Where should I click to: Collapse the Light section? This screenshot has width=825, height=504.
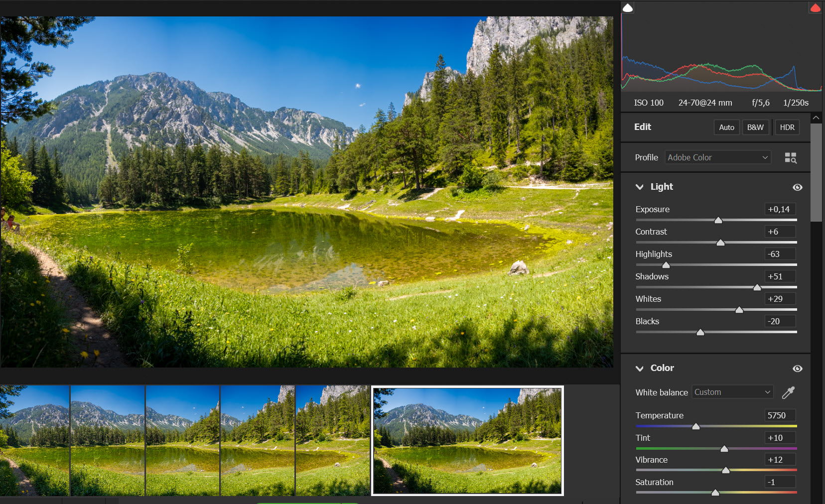pyautogui.click(x=640, y=187)
